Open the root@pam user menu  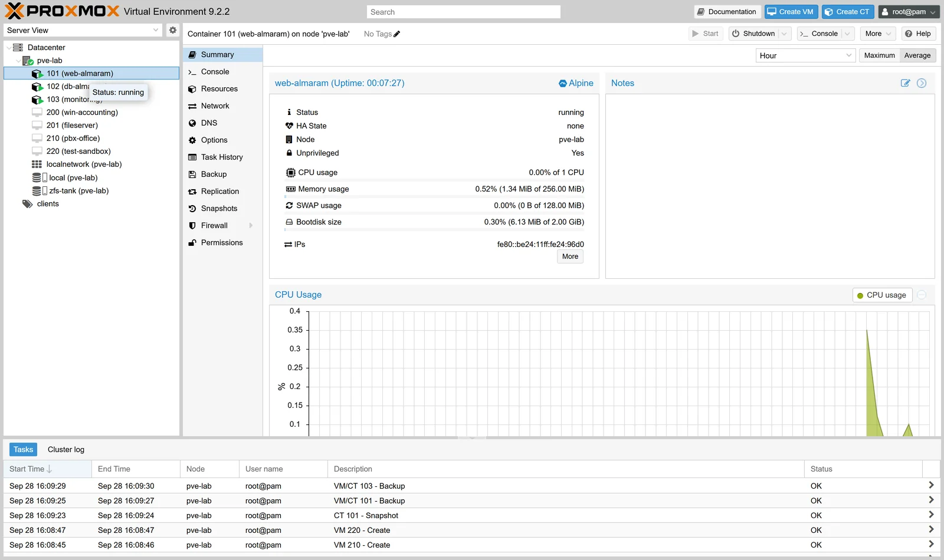tap(909, 12)
